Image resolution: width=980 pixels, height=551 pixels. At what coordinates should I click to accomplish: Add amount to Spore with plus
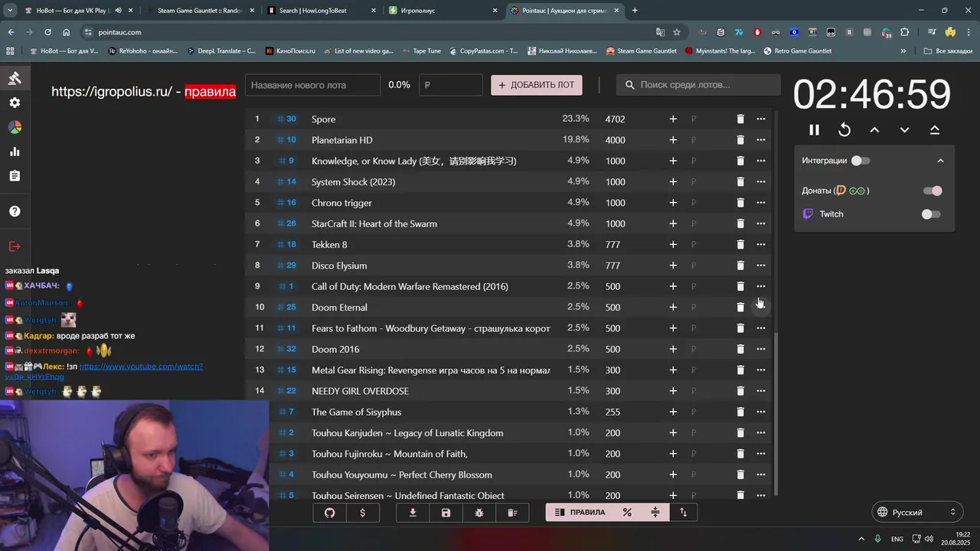[x=673, y=119]
